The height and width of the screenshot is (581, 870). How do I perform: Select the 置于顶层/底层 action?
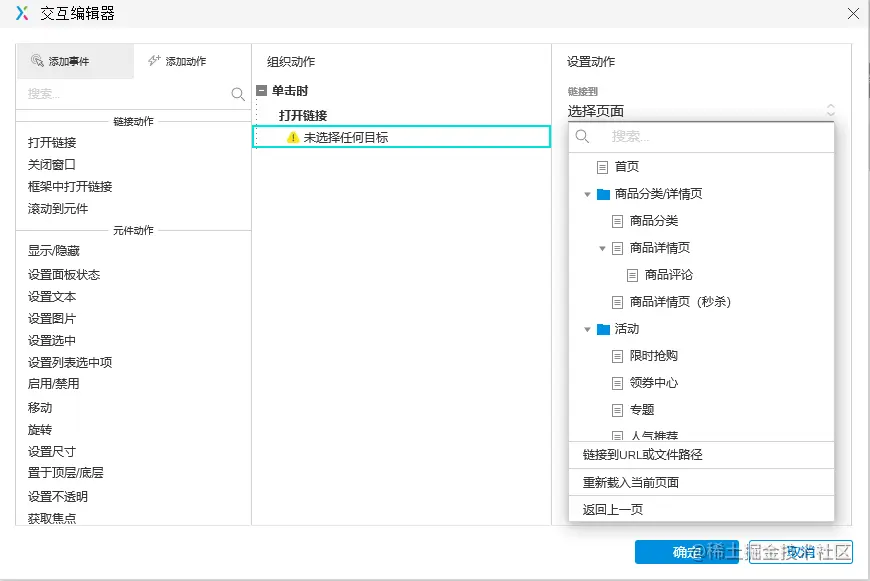(65, 473)
